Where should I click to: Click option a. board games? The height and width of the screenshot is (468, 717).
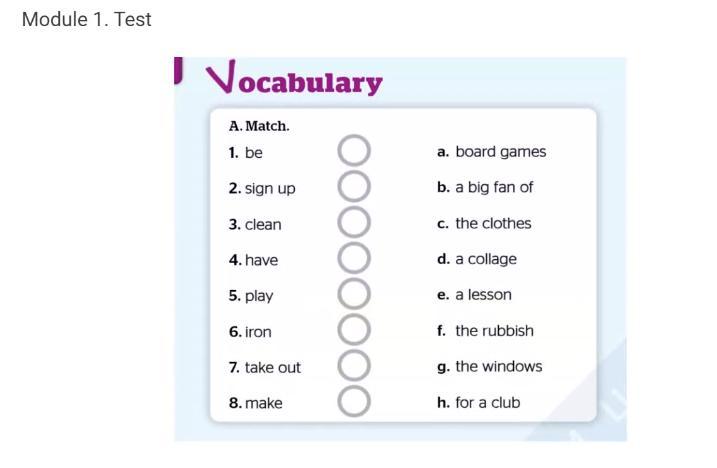coord(492,152)
